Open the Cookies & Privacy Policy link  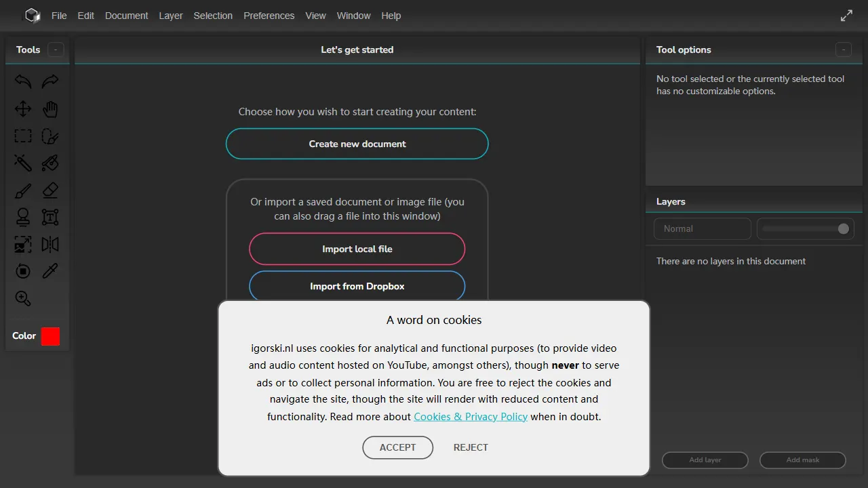[x=471, y=416]
